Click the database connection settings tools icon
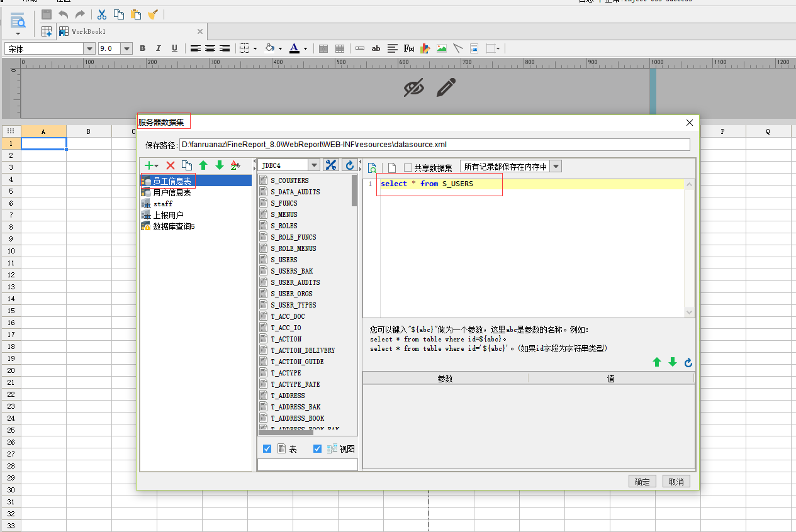796x532 pixels. (x=331, y=165)
